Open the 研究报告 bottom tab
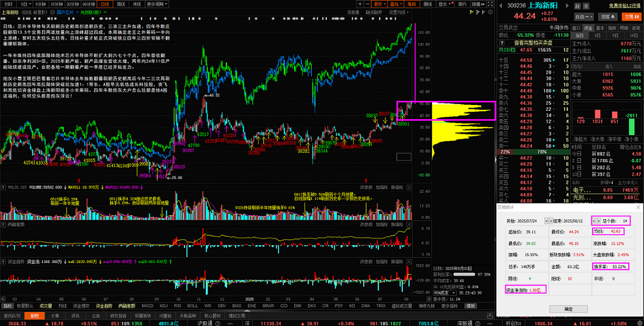Image resolution: width=644 pixels, height=326 pixels. click(118, 316)
